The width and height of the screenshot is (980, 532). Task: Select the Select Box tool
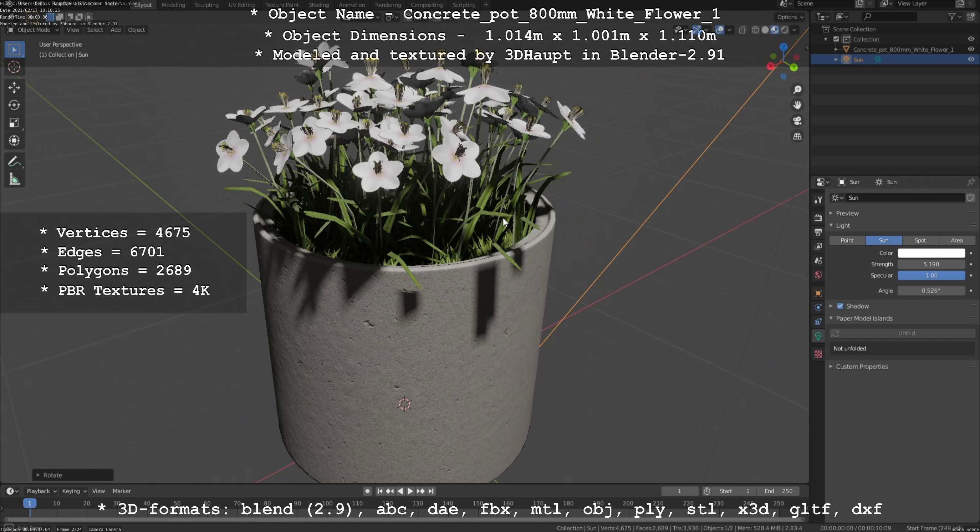click(15, 50)
